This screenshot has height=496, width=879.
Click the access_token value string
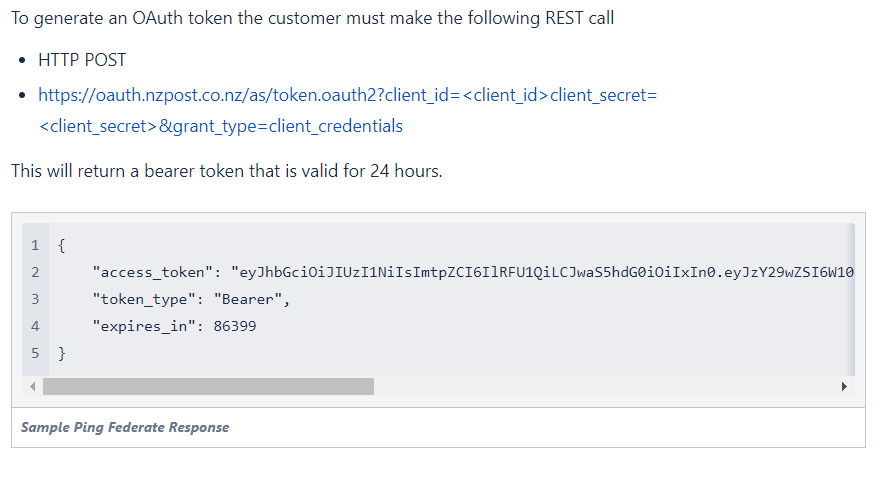543,272
